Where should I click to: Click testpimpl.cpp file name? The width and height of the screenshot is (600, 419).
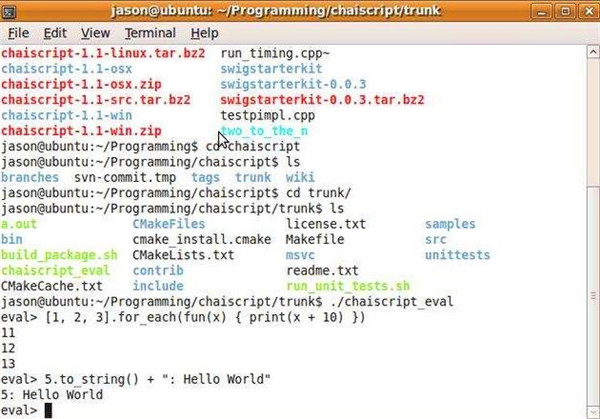[267, 115]
